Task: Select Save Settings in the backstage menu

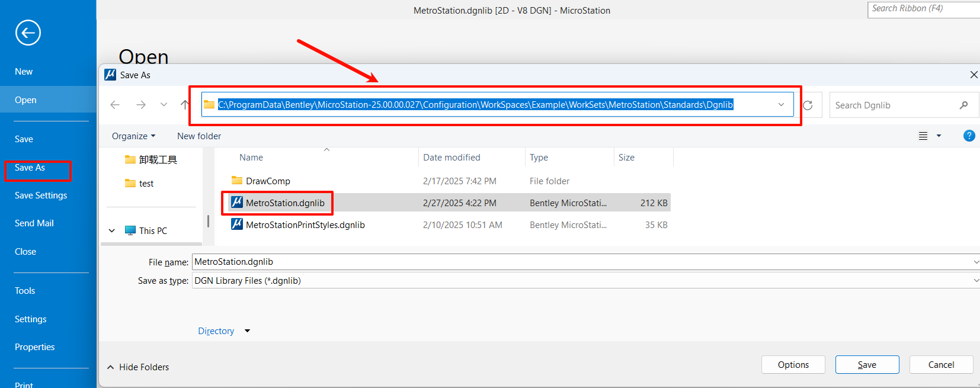Action: coord(41,195)
